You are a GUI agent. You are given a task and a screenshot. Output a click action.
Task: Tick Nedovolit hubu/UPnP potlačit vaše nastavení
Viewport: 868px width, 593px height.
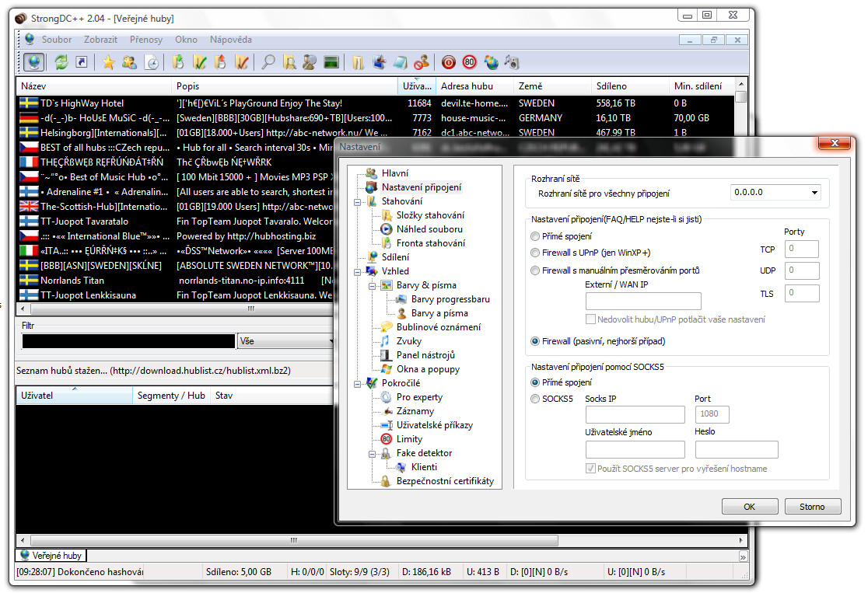pos(590,319)
